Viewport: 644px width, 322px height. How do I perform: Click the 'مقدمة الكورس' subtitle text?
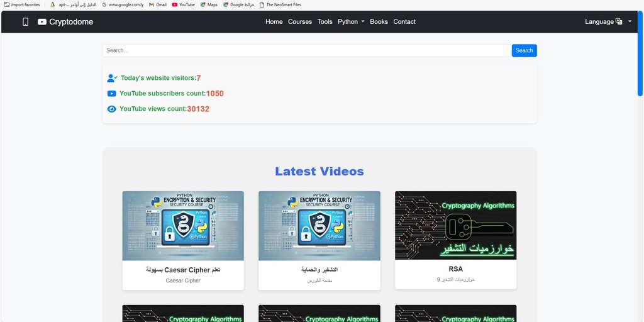(319, 280)
